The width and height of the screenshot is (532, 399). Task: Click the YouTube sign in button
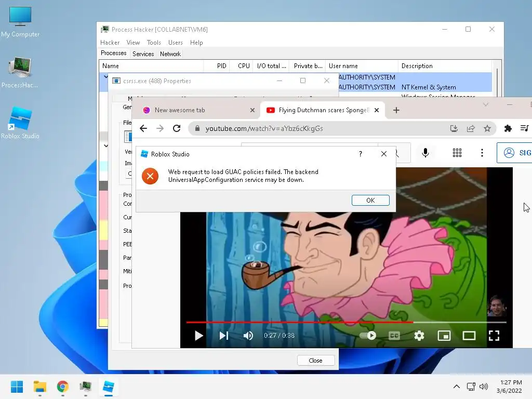point(515,153)
